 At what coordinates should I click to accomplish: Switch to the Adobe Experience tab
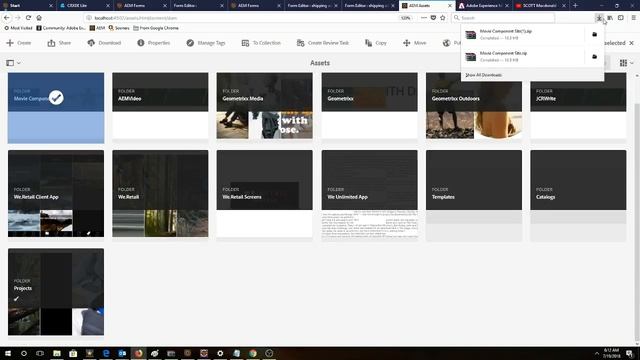tap(484, 6)
